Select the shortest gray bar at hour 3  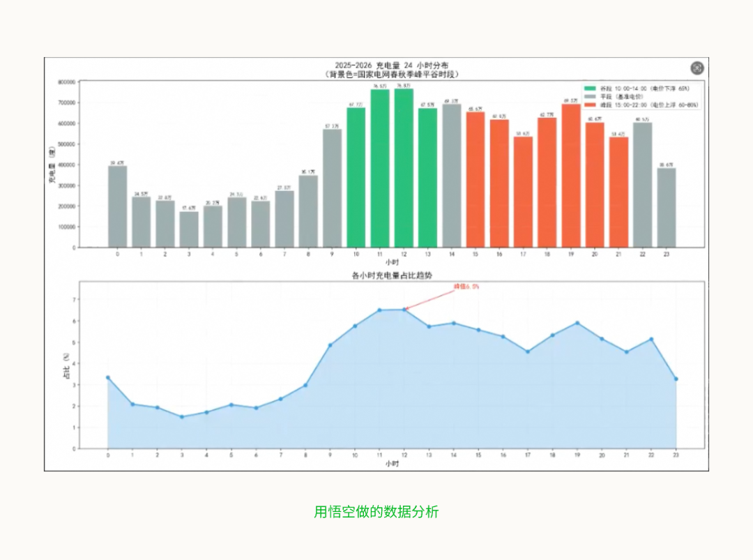189,229
